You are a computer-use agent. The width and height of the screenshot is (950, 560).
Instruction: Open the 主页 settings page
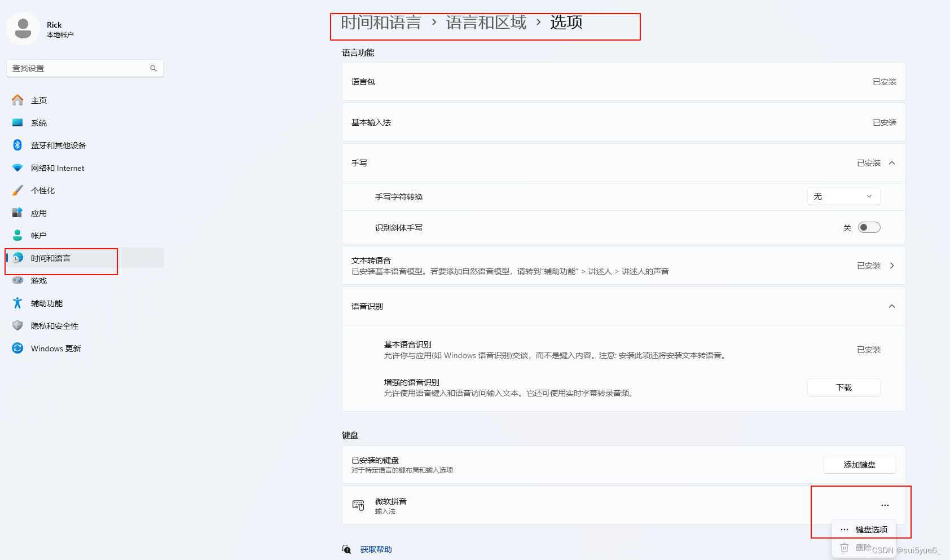85,100
